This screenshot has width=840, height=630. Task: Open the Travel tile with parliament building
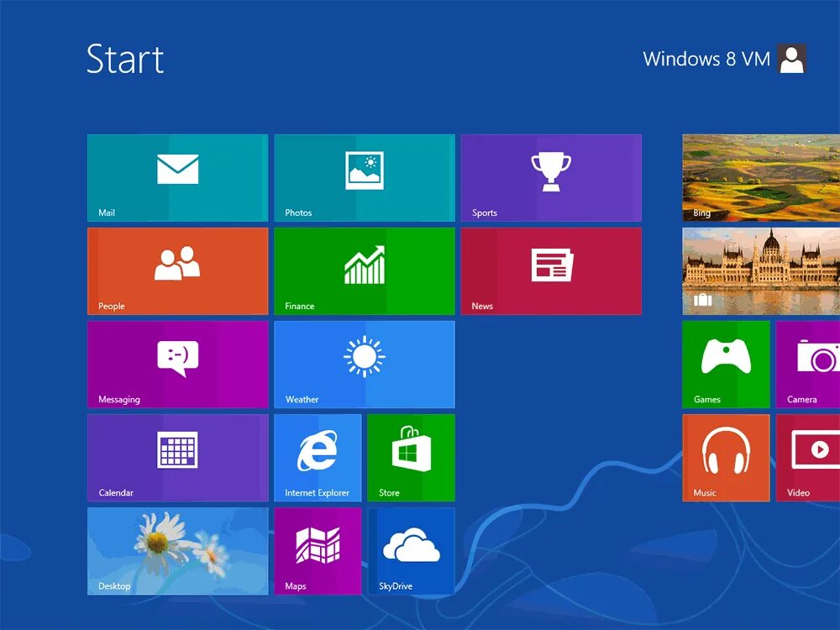tap(761, 271)
